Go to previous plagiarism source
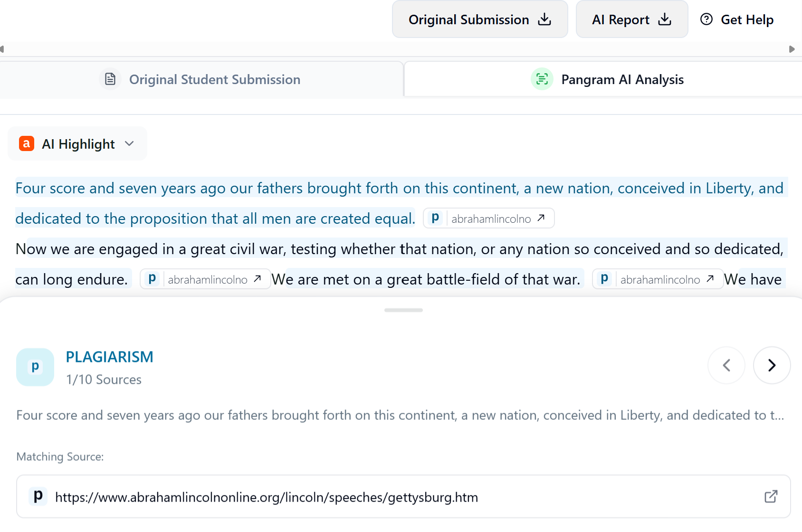 726,365
